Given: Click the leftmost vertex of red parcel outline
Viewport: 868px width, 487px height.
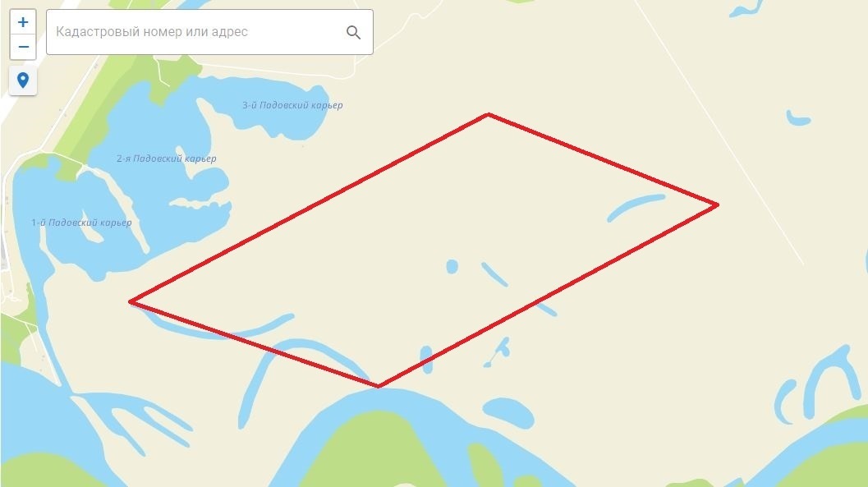Looking at the screenshot, I should [131, 301].
